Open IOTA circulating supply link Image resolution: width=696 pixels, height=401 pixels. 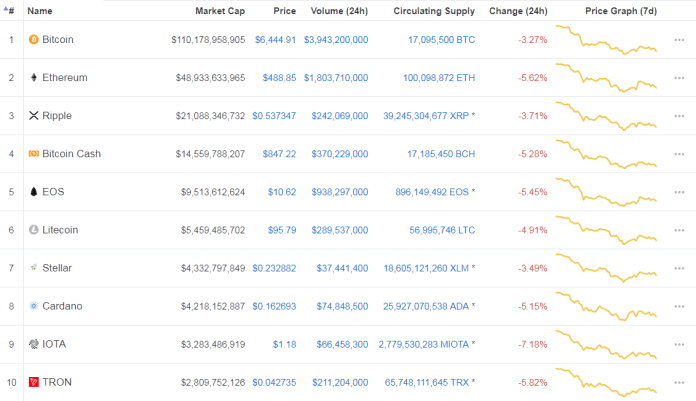[427, 345]
